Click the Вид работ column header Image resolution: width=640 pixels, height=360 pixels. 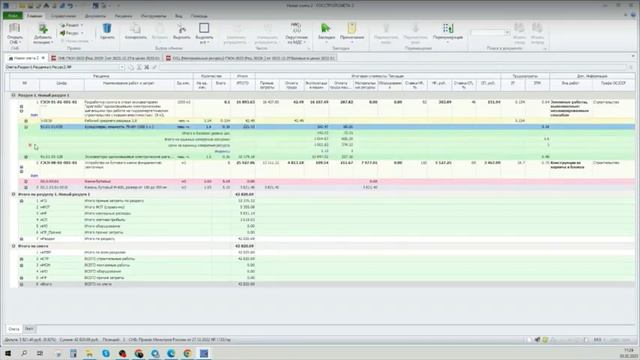coord(570,83)
